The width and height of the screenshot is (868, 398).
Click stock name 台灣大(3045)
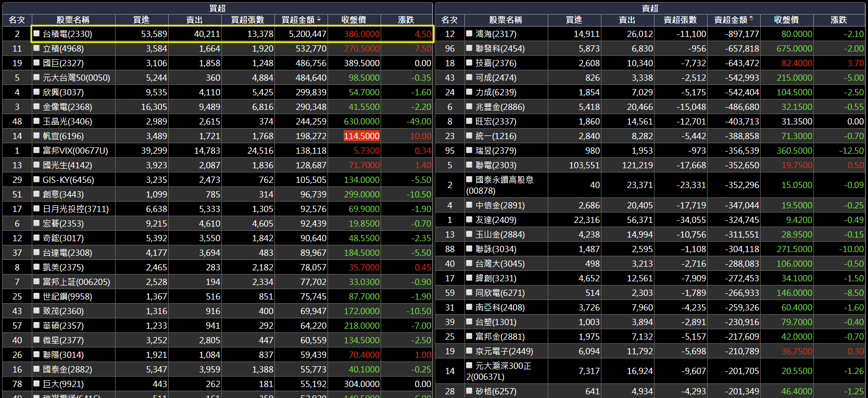(x=500, y=264)
